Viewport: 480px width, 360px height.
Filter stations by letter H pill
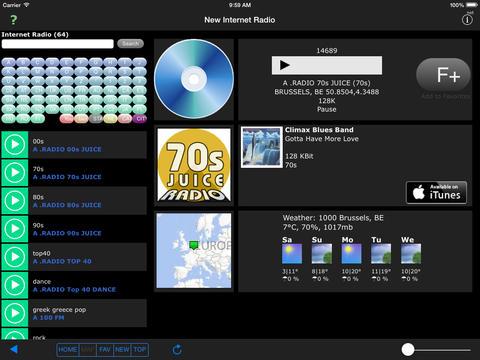[110, 62]
